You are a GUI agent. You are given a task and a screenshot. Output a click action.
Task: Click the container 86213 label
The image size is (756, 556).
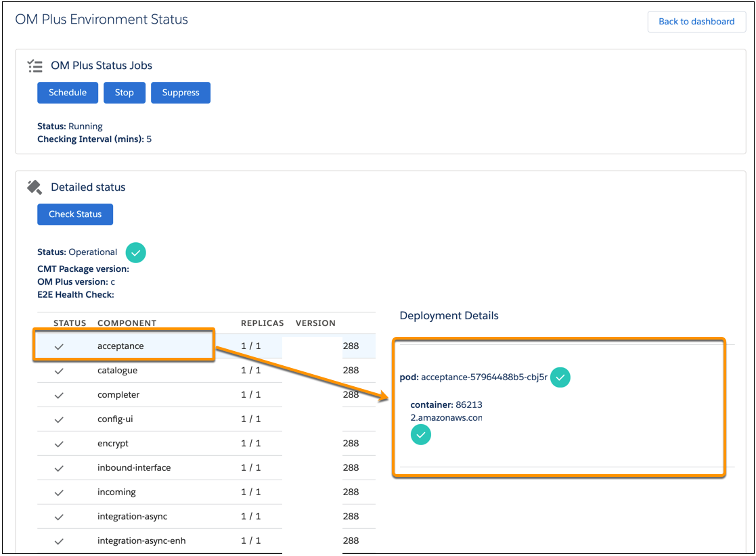(446, 404)
